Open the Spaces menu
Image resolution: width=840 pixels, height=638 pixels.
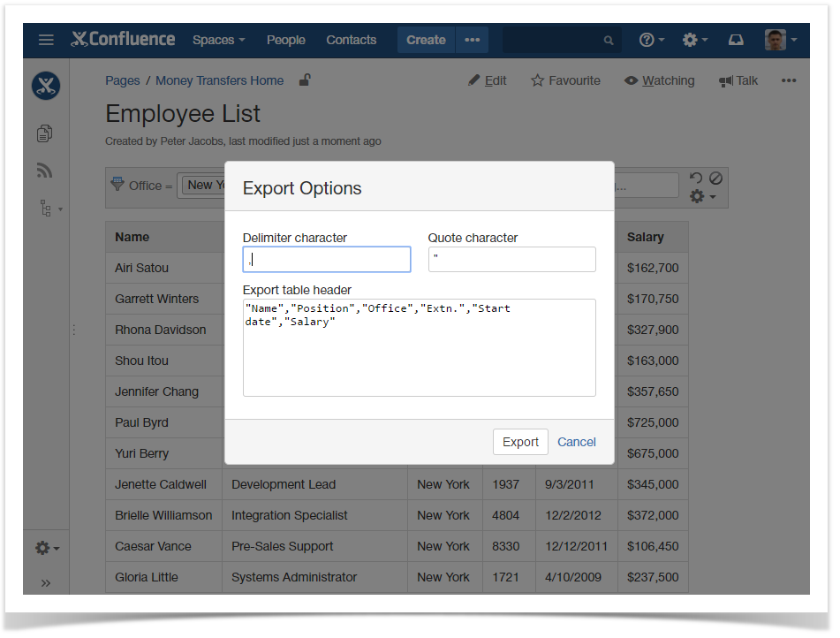[218, 40]
